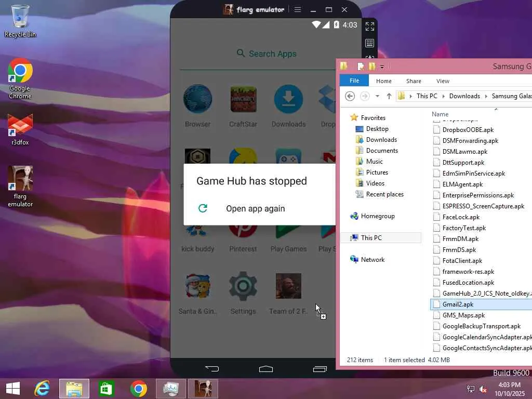Image resolution: width=532 pixels, height=399 pixels.
Task: Open Windows Start button
Action: (x=13, y=389)
